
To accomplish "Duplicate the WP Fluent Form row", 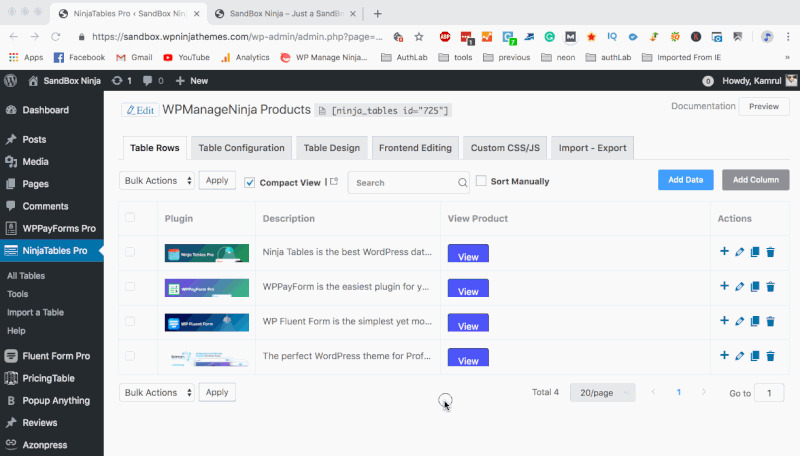I will point(755,321).
